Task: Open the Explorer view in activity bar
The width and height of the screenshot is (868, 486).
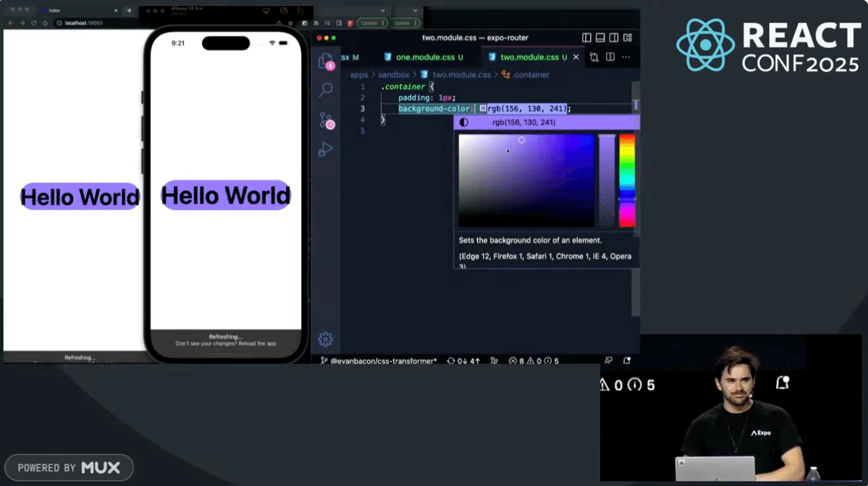Action: click(326, 61)
